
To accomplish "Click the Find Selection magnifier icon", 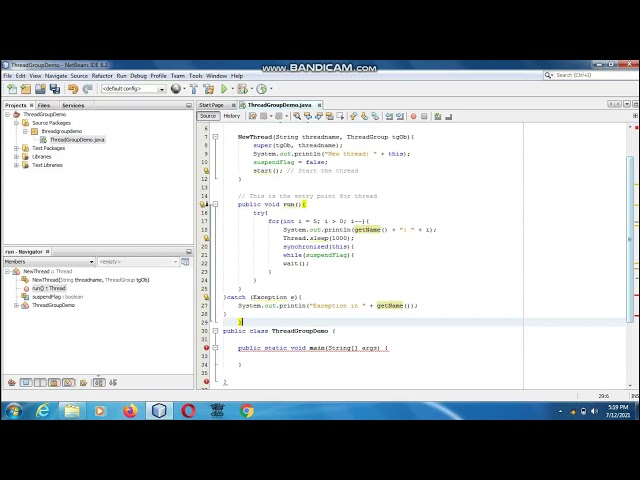I will tap(297, 116).
